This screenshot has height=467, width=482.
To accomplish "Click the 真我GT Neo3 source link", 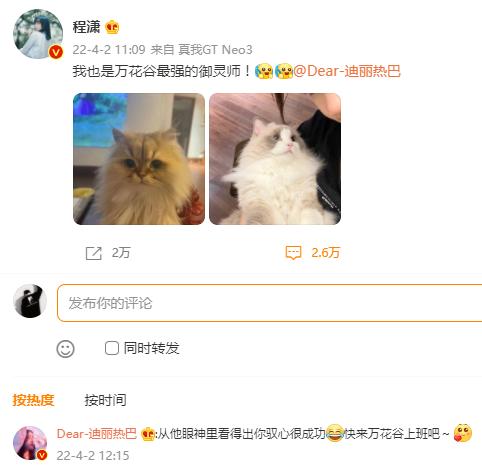I will coord(215,50).
